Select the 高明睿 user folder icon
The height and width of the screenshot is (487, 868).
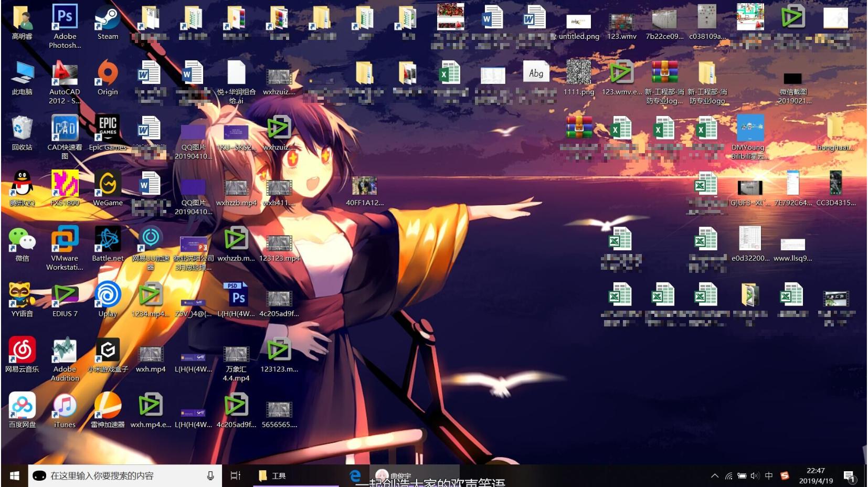coord(22,23)
